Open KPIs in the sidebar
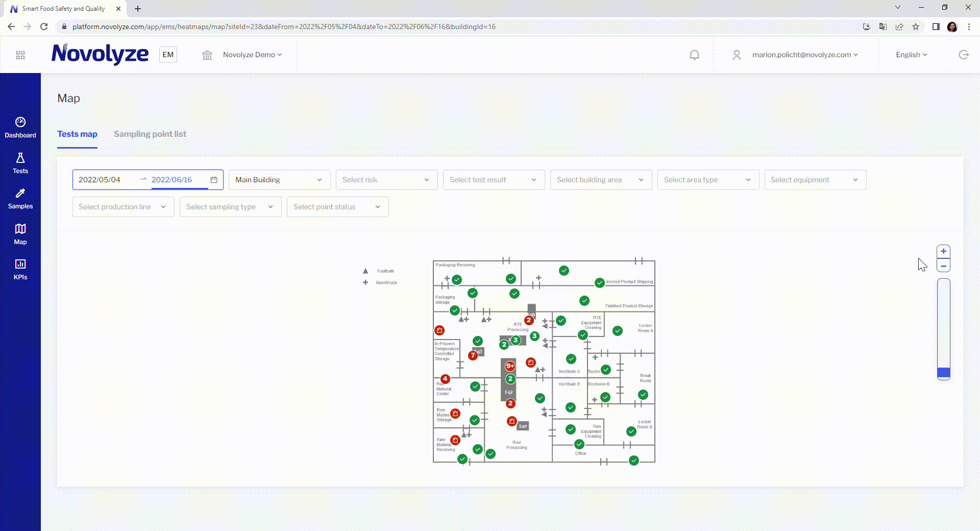980x531 pixels. pos(20,269)
